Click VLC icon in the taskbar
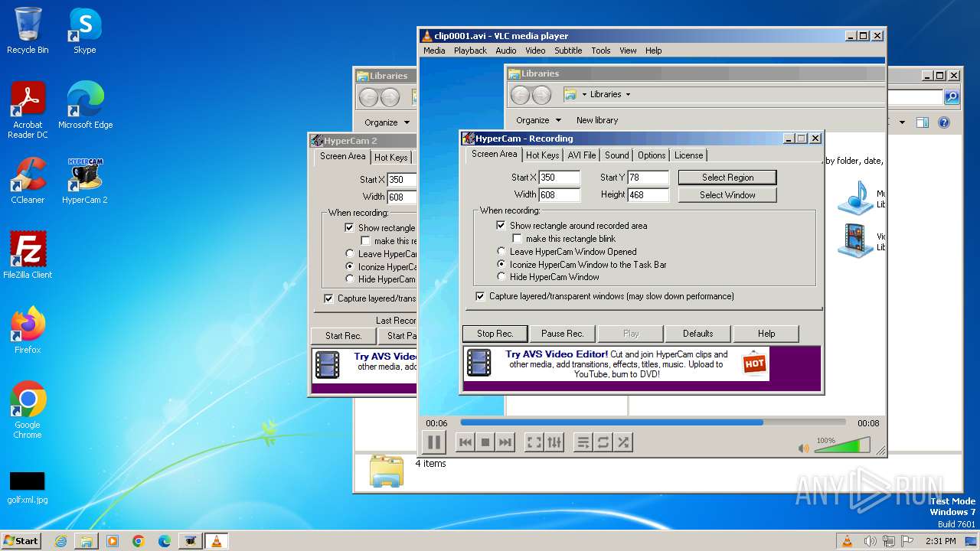The height and width of the screenshot is (551, 980). coord(216,541)
